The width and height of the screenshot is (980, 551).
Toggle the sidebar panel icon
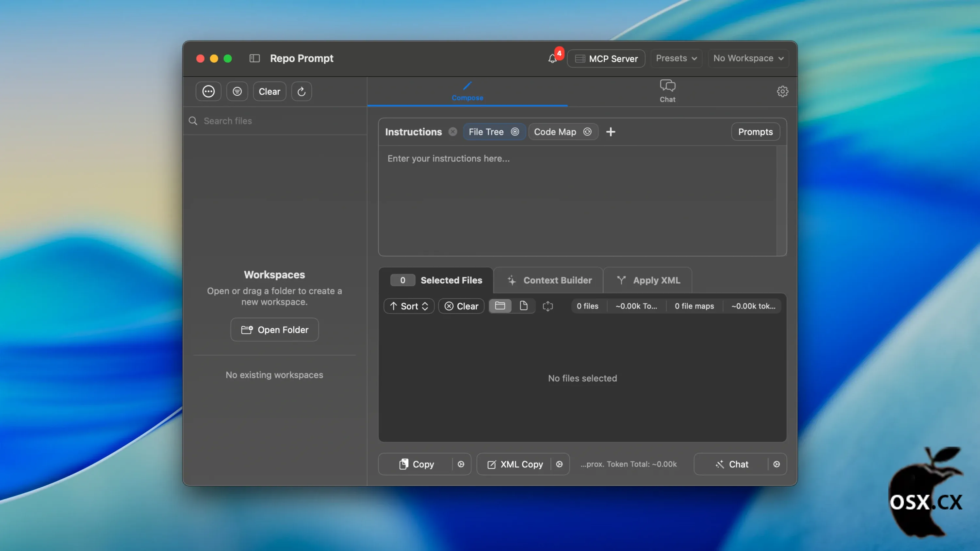pos(254,58)
